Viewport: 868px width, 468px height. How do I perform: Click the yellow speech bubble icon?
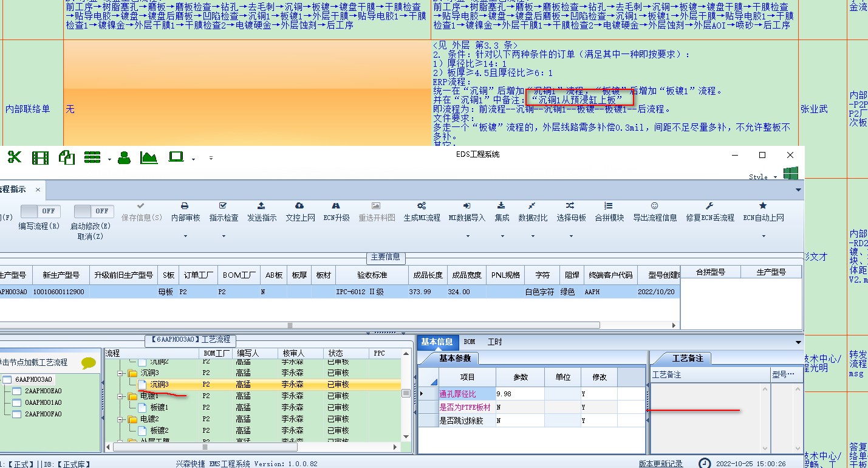[89, 363]
